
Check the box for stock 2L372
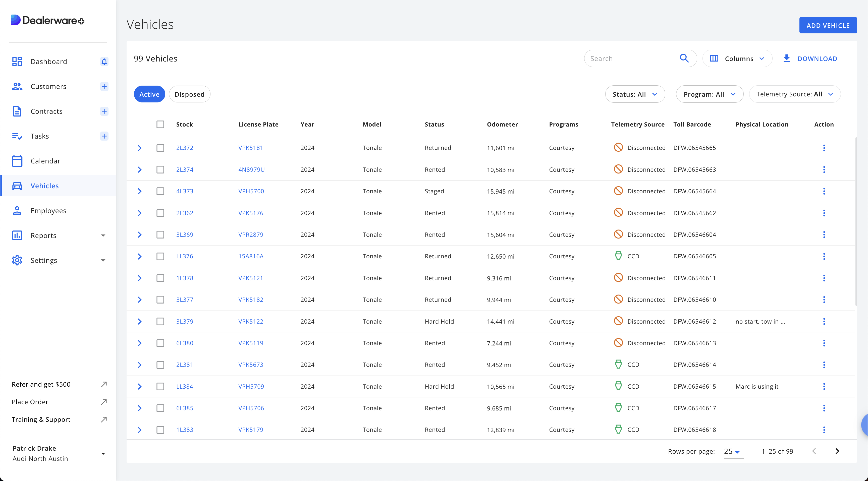point(160,148)
